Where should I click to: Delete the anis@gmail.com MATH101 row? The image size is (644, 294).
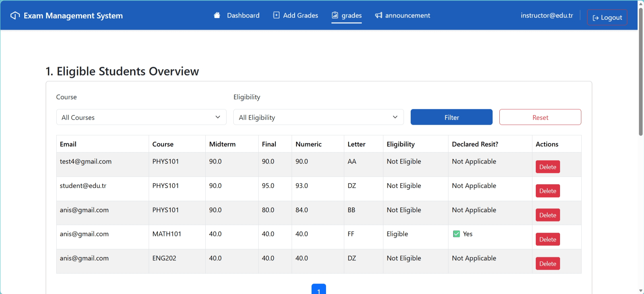tap(548, 239)
